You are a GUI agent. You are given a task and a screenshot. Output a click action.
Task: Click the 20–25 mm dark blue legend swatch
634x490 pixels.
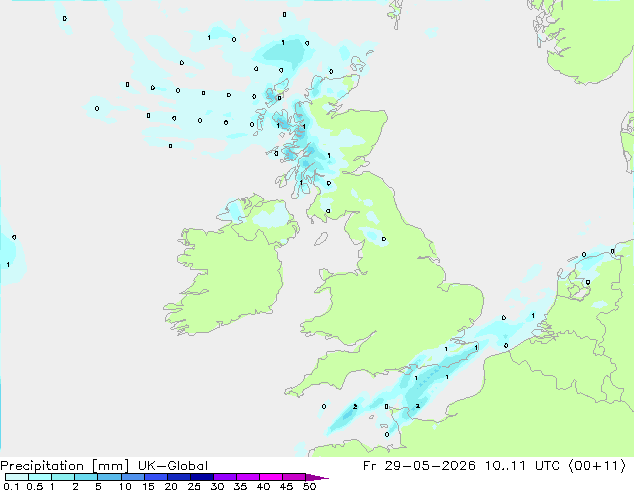tap(179, 477)
